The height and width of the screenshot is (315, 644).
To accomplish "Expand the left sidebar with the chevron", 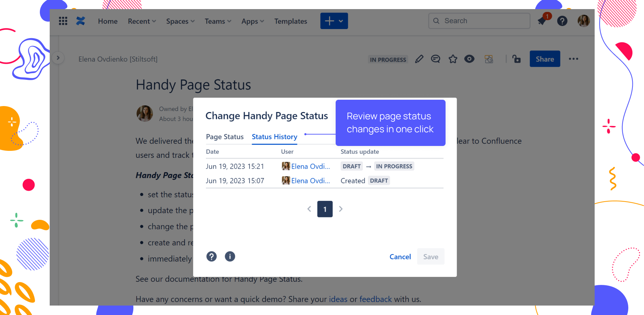I will [58, 57].
